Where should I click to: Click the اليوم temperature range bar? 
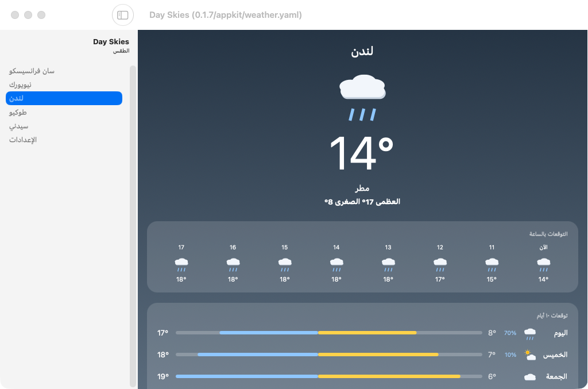[x=329, y=333]
